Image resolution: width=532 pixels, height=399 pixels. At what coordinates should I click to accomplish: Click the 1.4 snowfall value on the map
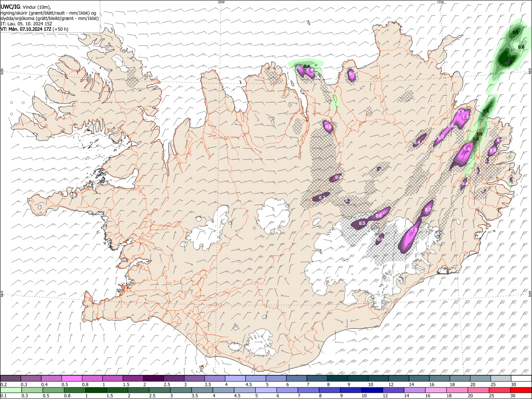(466, 149)
